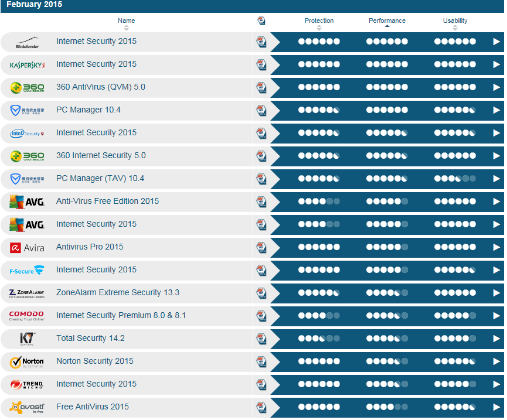This screenshot has width=507, height=420.
Task: Click the certification badge in the Comodo row
Action: point(261,316)
